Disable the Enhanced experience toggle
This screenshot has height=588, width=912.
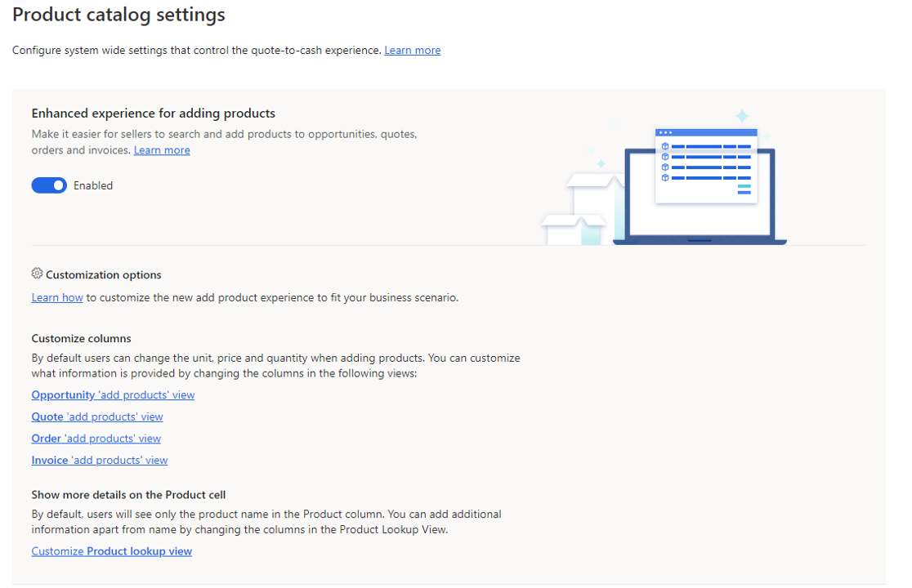49,185
